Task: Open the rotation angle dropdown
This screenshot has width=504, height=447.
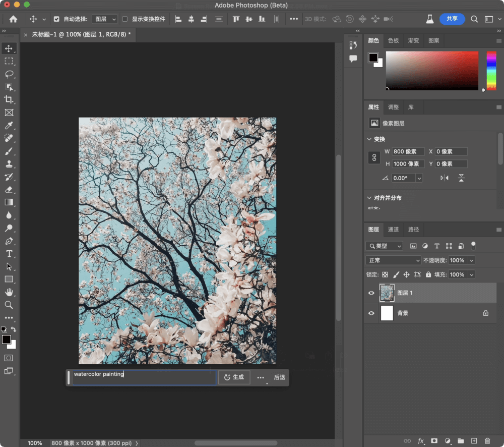Action: tap(419, 178)
